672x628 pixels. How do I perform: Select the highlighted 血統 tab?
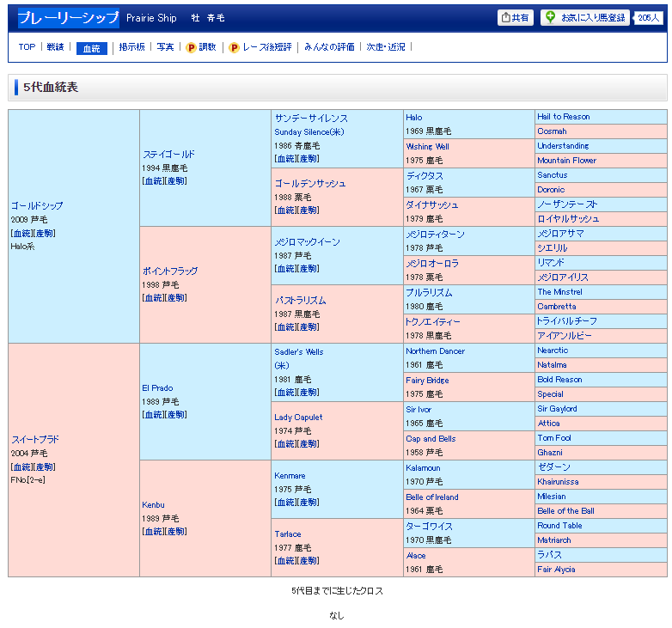(x=91, y=48)
